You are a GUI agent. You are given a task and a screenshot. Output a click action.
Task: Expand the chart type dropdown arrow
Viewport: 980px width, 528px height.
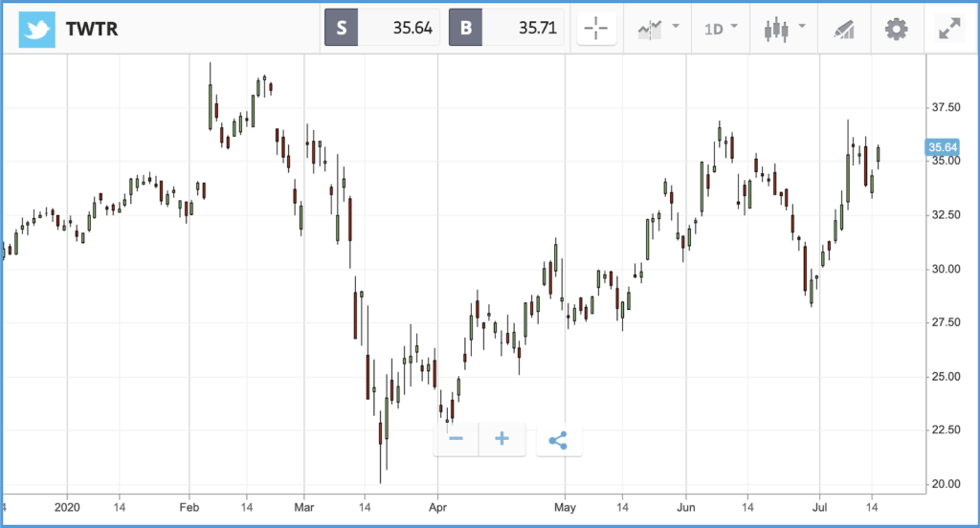tap(803, 26)
